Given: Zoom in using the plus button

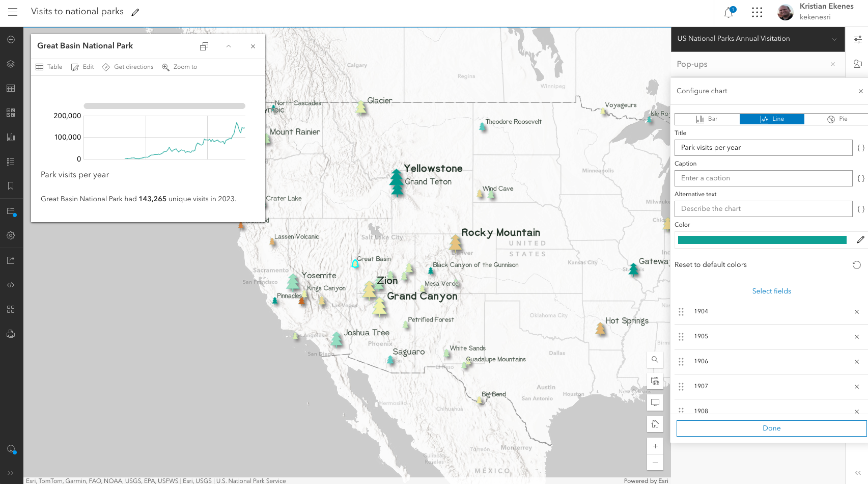Looking at the screenshot, I should tap(655, 445).
